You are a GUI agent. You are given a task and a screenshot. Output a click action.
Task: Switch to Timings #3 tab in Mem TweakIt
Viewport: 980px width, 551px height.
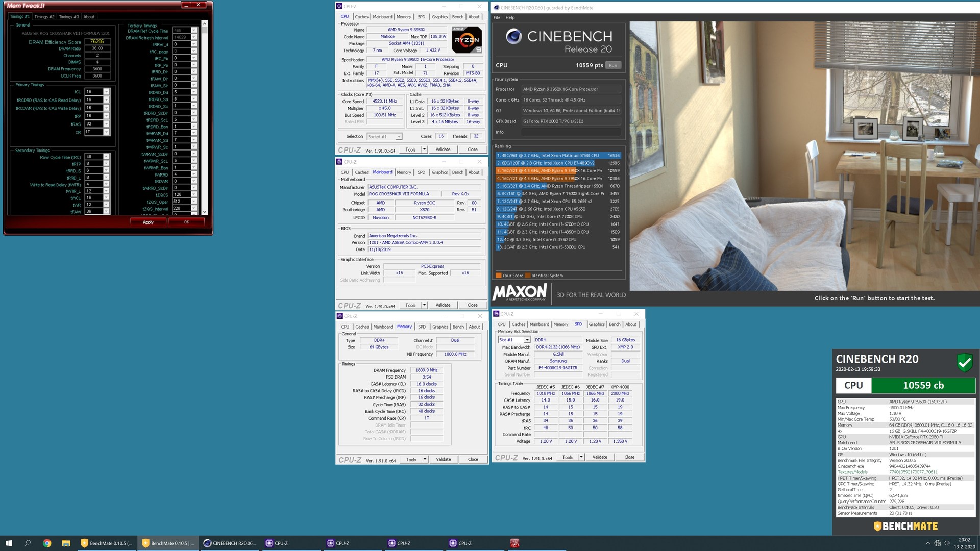click(x=69, y=17)
